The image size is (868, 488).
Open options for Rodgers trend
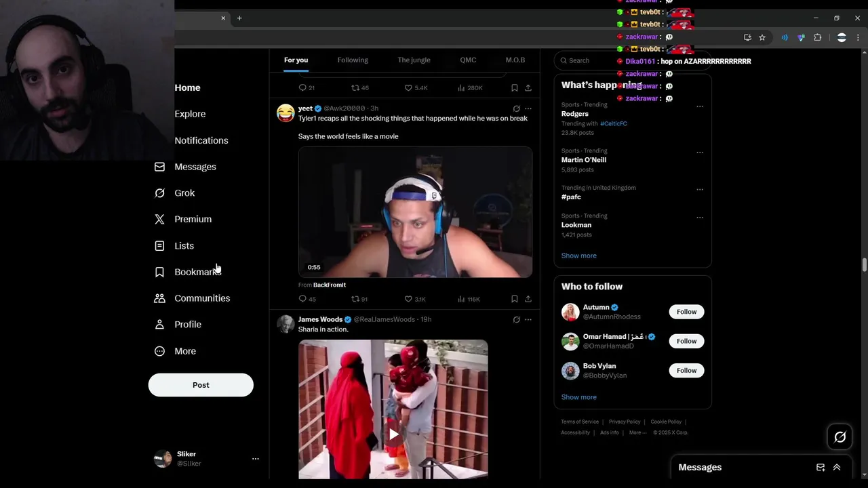click(x=700, y=106)
